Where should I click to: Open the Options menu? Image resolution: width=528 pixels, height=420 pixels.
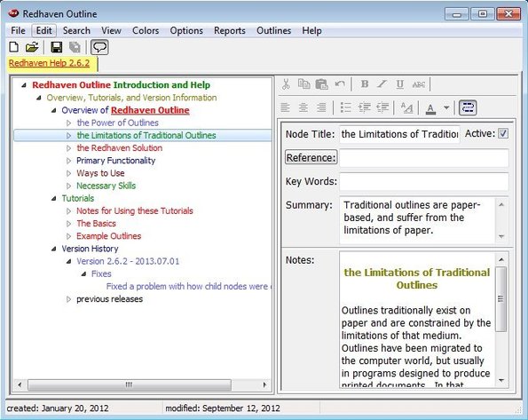[186, 31]
